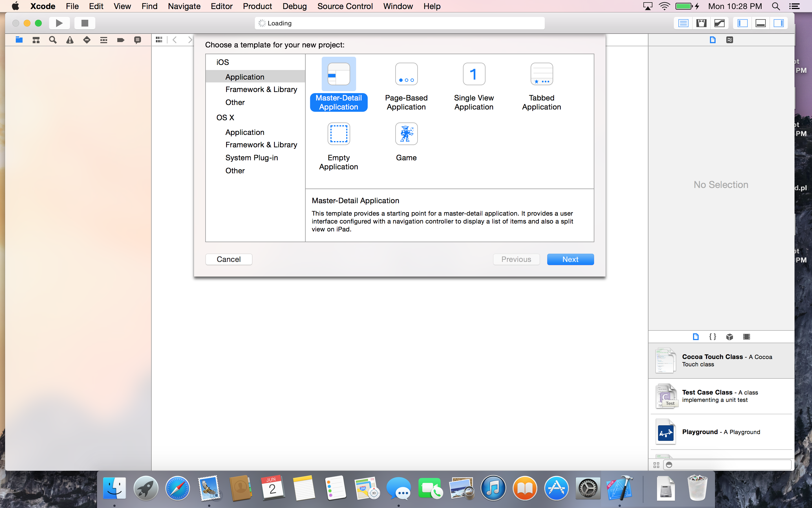
Task: Click the Wi-Fi status icon
Action: 664,6
